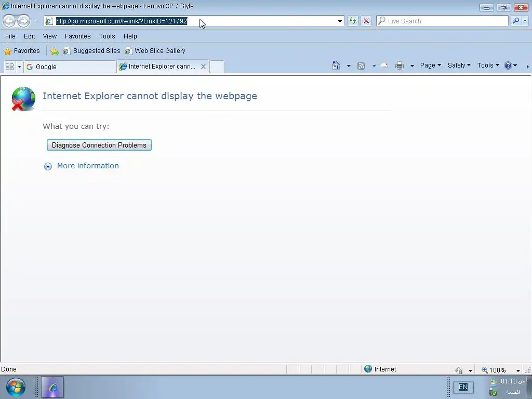
Task: Open the Safety command menu
Action: click(459, 65)
